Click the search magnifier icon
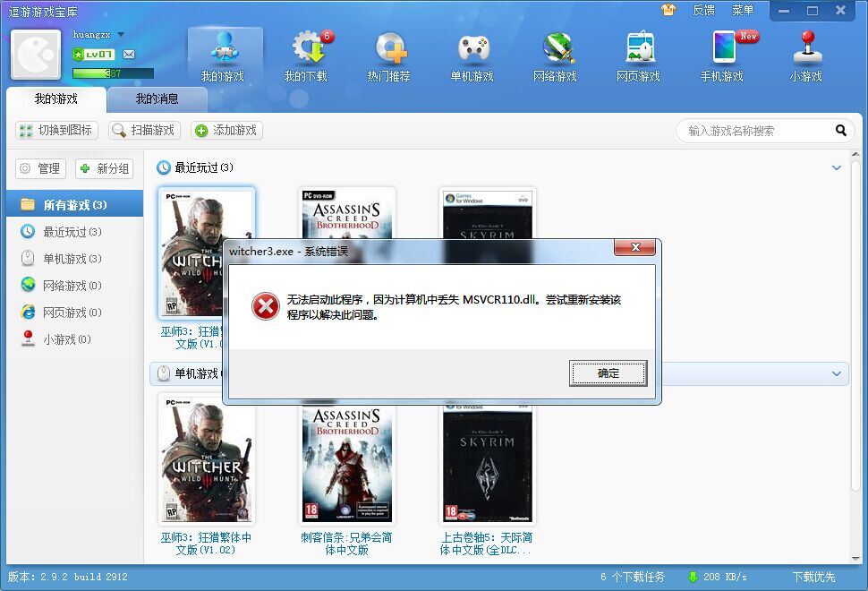Screen dimensions: 868x591 click(x=840, y=131)
